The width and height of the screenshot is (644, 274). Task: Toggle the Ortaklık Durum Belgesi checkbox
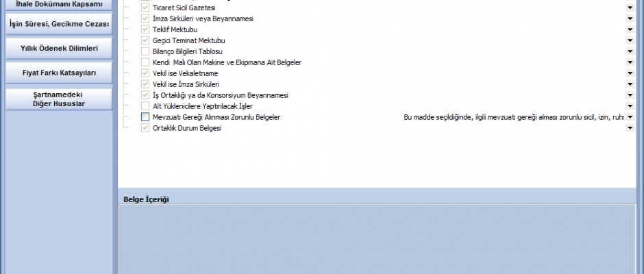pyautogui.click(x=145, y=128)
